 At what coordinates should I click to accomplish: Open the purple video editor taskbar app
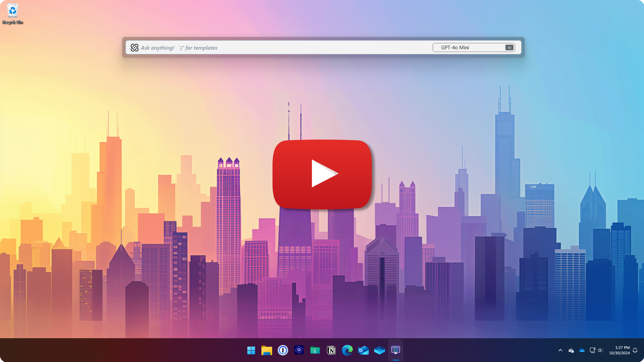pyautogui.click(x=299, y=350)
